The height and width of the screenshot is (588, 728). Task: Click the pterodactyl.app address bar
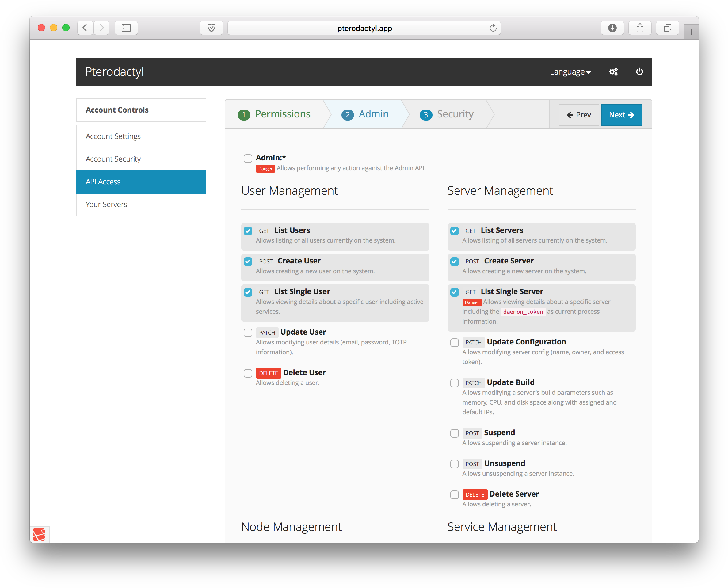364,28
